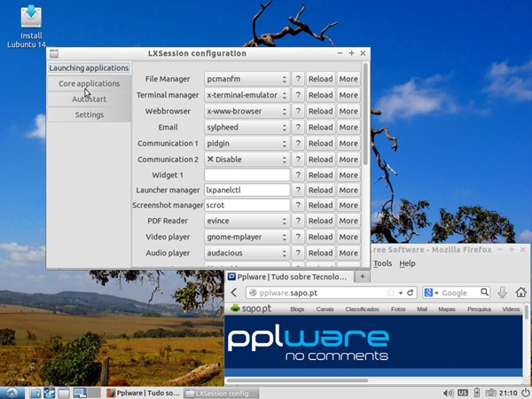Viewport: 532px width, 399px height.
Task: Open Communication 2 dropdown showing Disable
Action: click(247, 159)
